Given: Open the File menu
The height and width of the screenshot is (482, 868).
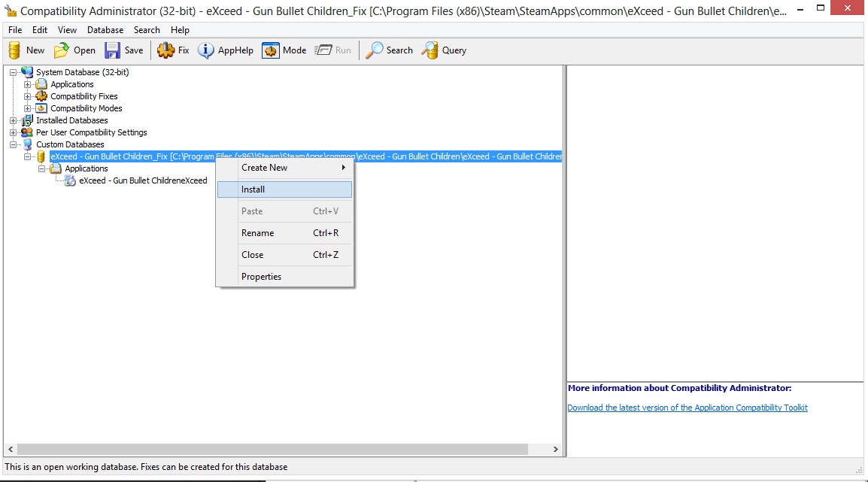Looking at the screenshot, I should 15,30.
